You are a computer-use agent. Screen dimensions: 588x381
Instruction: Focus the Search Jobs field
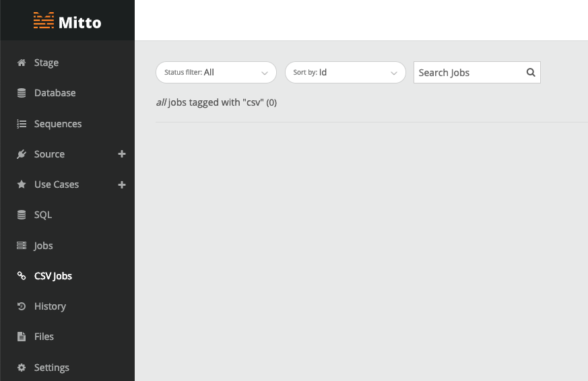pos(469,72)
